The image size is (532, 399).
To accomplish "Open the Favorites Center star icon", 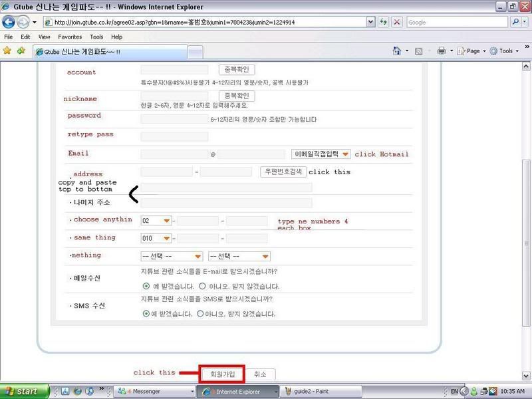I will pos(7,51).
